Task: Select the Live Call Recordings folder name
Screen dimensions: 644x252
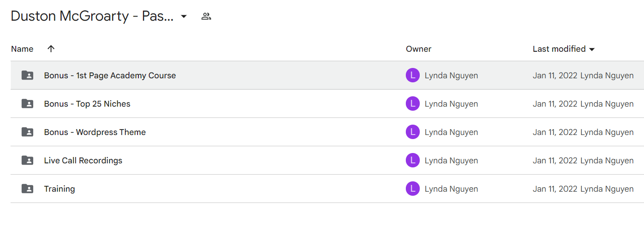Action: [x=83, y=160]
